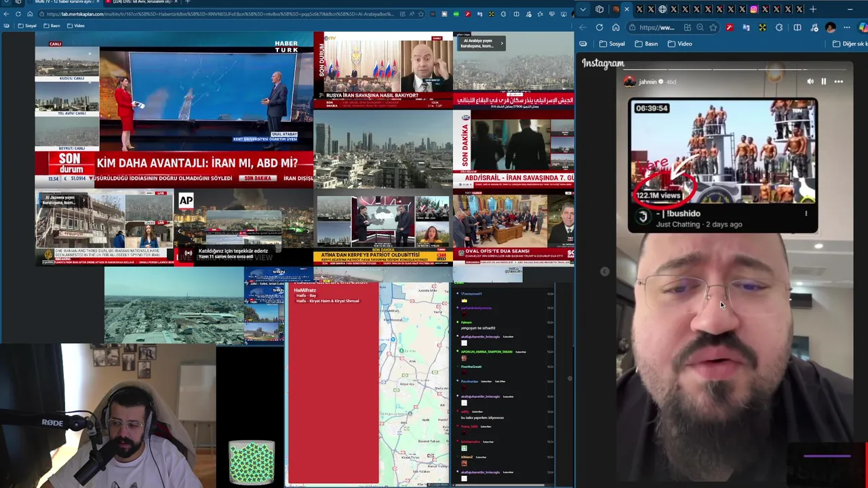Go back in the left browser window
Viewport: 868px width, 488px height.
6,14
